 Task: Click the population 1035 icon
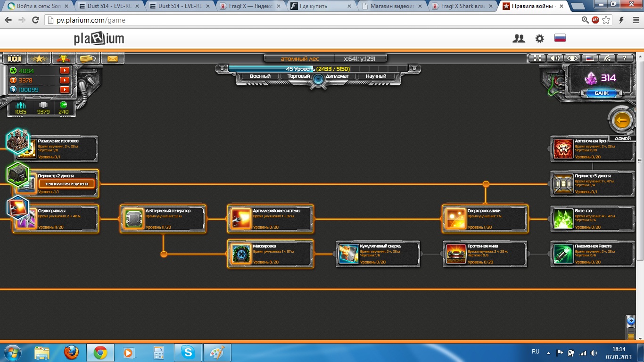click(x=20, y=105)
